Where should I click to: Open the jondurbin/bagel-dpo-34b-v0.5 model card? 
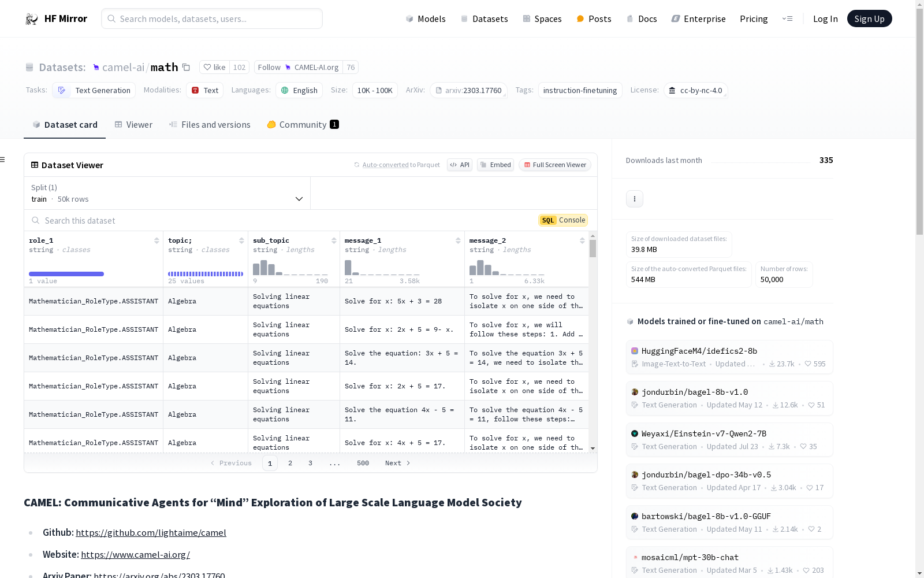pos(729,480)
